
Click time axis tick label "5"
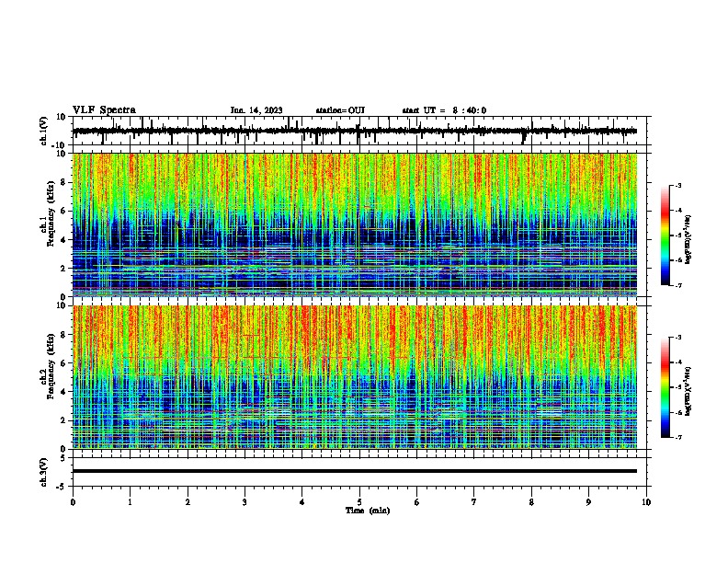pyautogui.click(x=359, y=502)
